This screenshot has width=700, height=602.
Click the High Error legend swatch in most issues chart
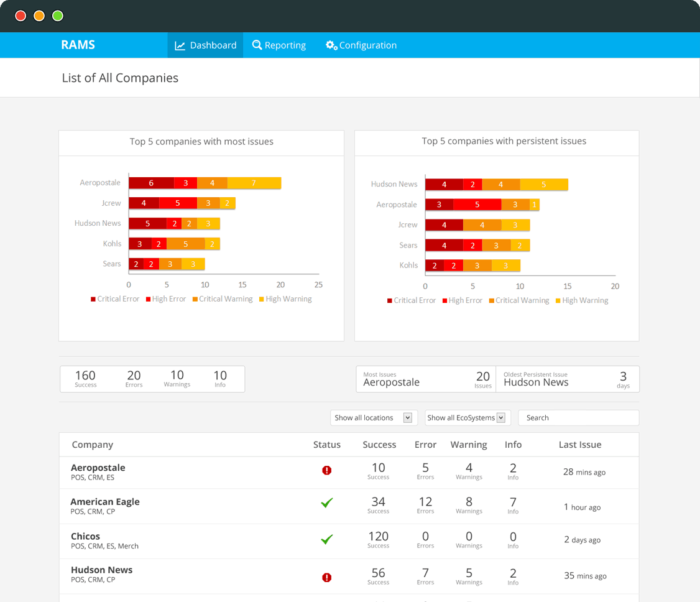pos(148,299)
